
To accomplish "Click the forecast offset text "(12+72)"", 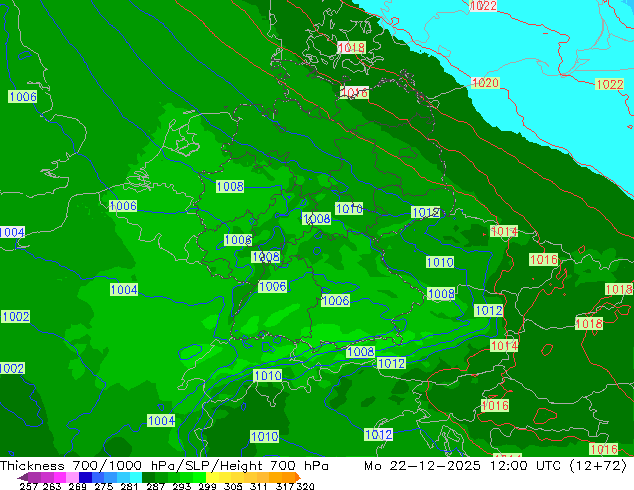I will tap(598, 466).
